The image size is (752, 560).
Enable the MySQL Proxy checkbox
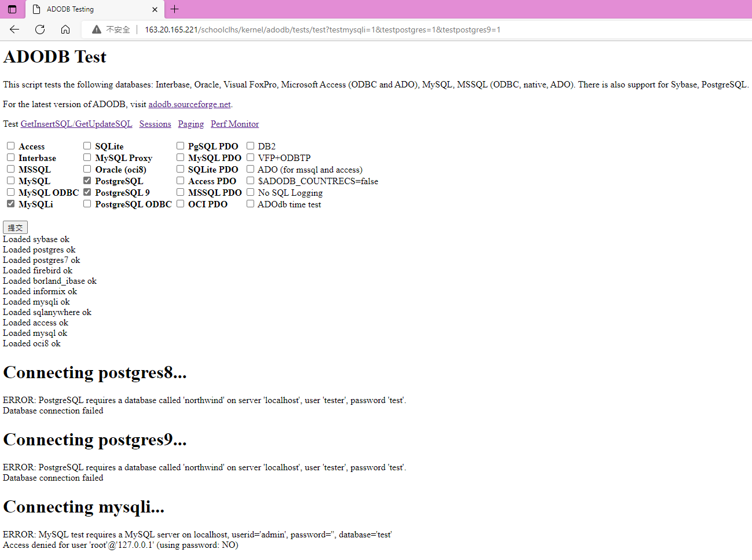(87, 158)
